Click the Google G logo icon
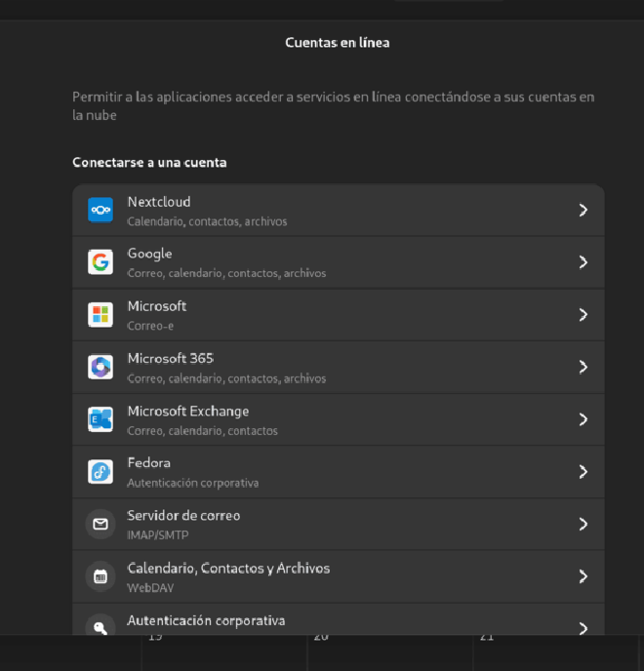Viewport: 644px width, 671px height. click(x=101, y=262)
